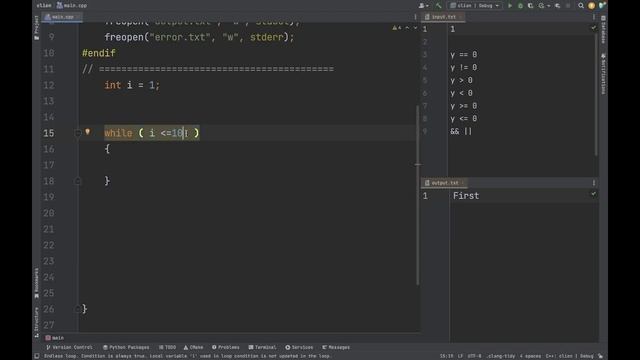The image size is (640, 360).
Task: Open the Messages tool window
Action: tap(336, 347)
